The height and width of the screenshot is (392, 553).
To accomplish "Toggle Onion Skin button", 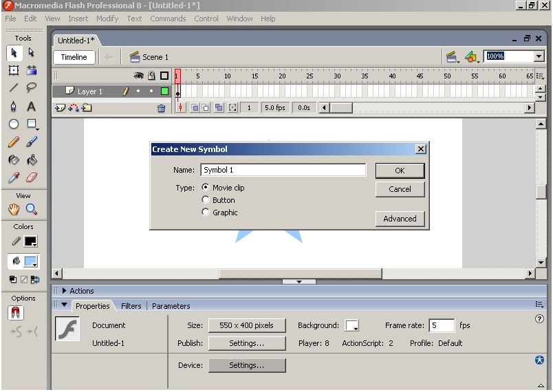I will pos(195,107).
